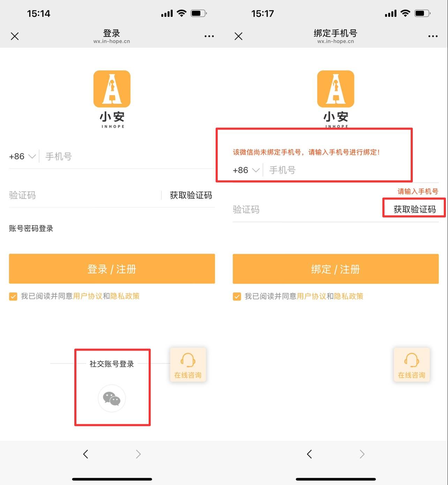Expand the +86 country code on 登录 page

point(22,156)
